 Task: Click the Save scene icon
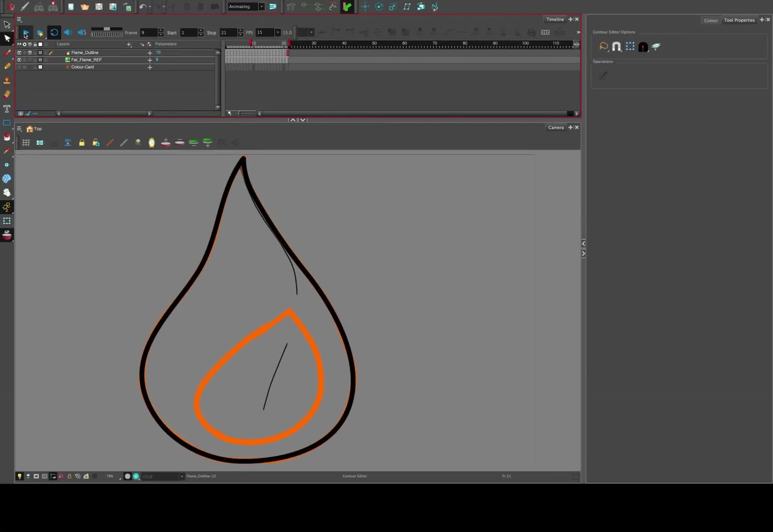coord(99,6)
